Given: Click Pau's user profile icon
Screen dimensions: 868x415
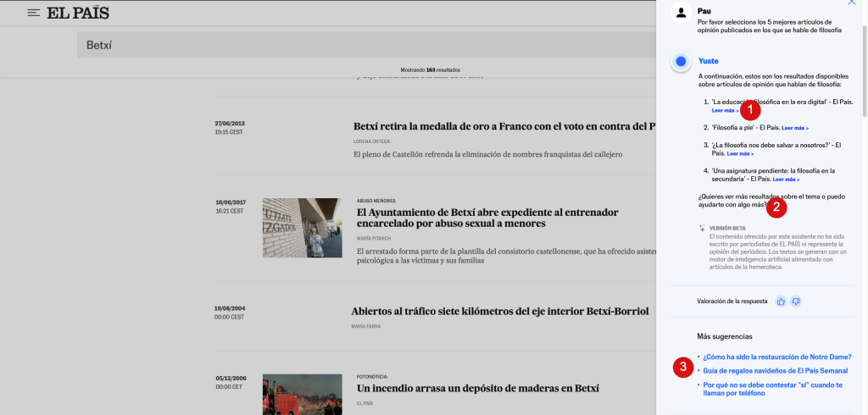Looking at the screenshot, I should coord(680,12).
